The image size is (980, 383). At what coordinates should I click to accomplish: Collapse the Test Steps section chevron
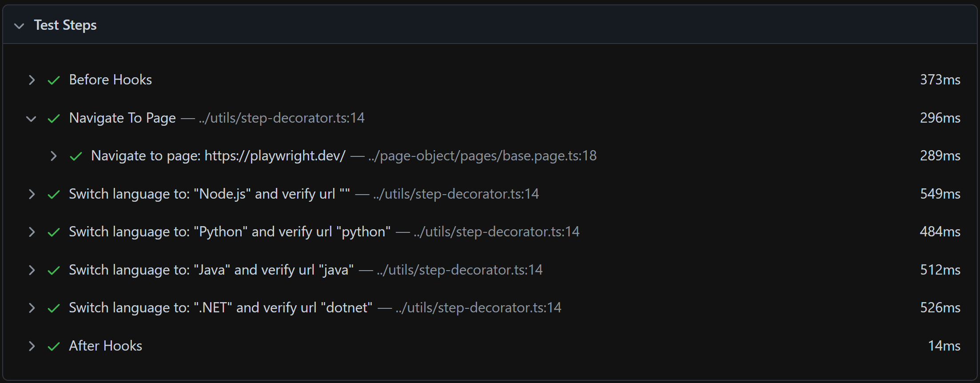coord(19,26)
